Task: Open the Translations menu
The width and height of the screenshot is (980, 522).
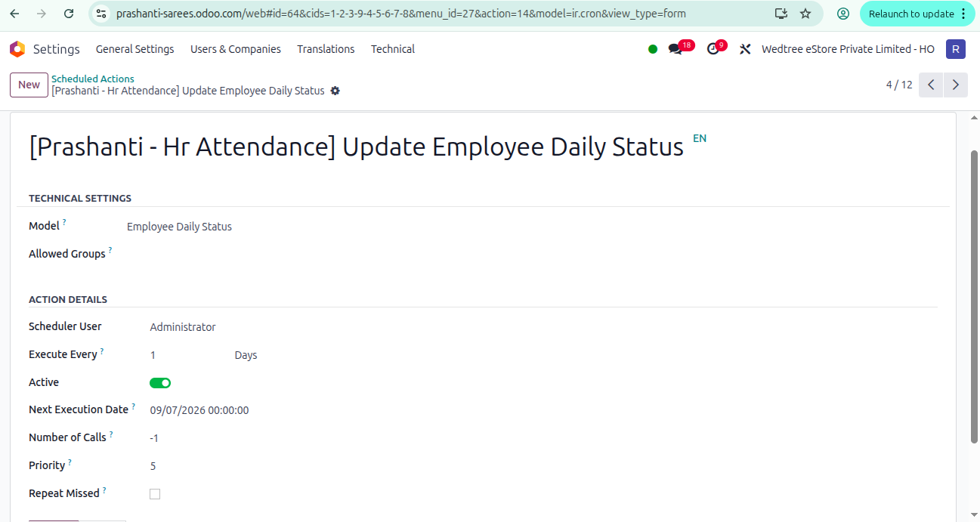Action: (x=326, y=49)
